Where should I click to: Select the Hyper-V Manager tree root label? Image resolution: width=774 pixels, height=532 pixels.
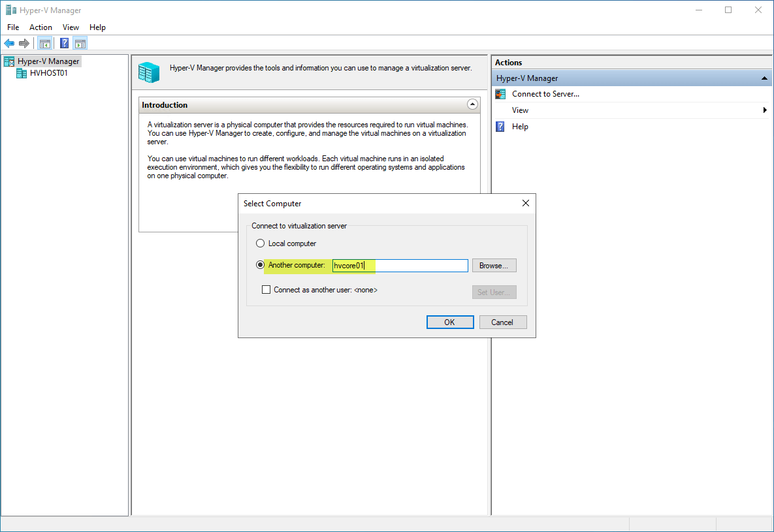[48, 61]
